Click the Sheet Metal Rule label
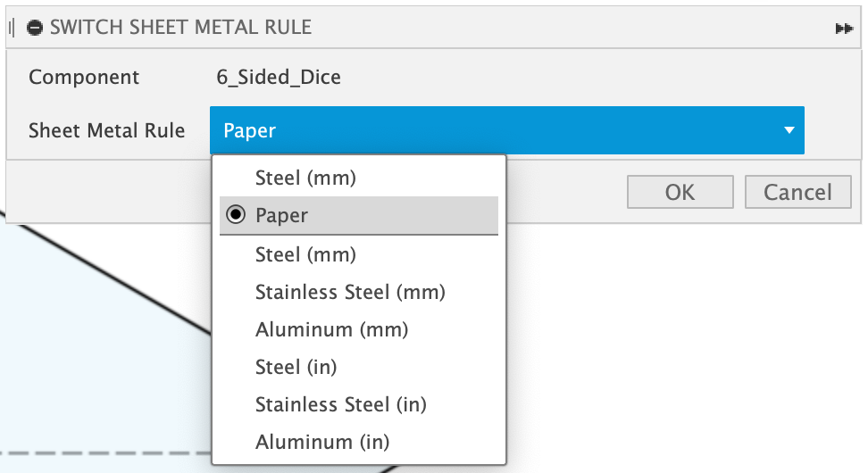The image size is (868, 473). pyautogui.click(x=106, y=130)
